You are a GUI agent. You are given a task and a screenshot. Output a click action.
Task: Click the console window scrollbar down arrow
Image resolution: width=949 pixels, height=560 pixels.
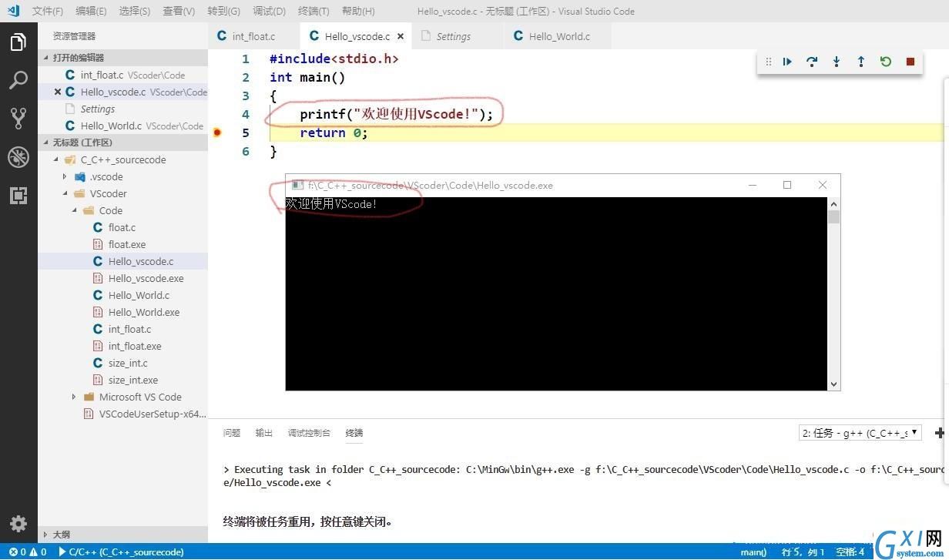point(833,384)
